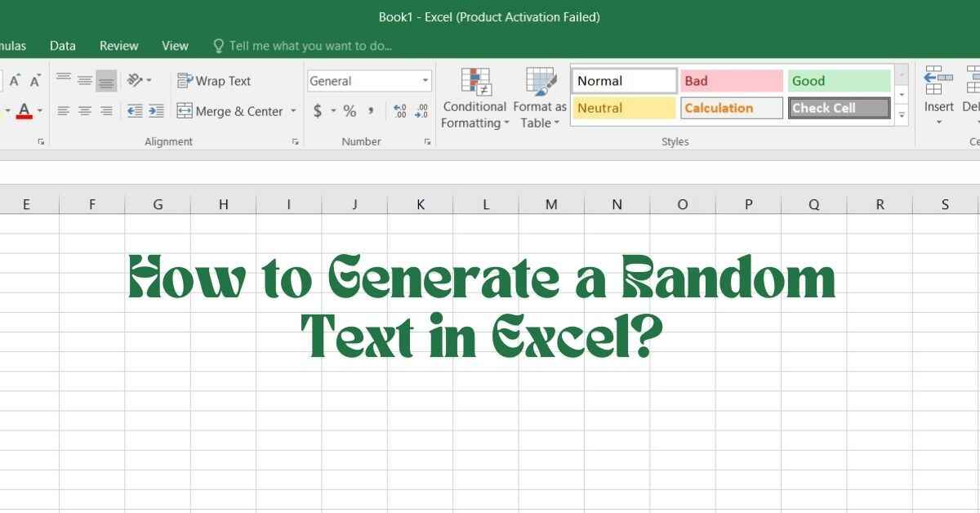Screen dimensions: 980x513
Task: Toggle Center horizontal alignment
Action: tap(85, 111)
